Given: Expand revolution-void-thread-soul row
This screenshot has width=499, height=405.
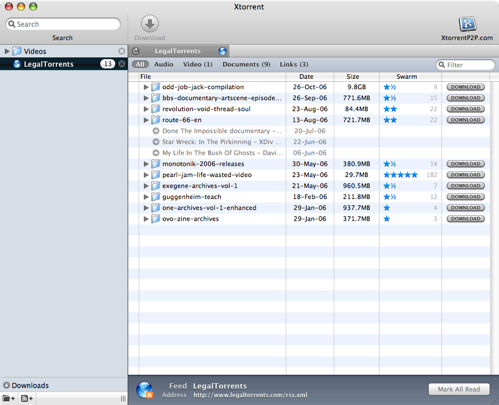Looking at the screenshot, I should tap(146, 109).
